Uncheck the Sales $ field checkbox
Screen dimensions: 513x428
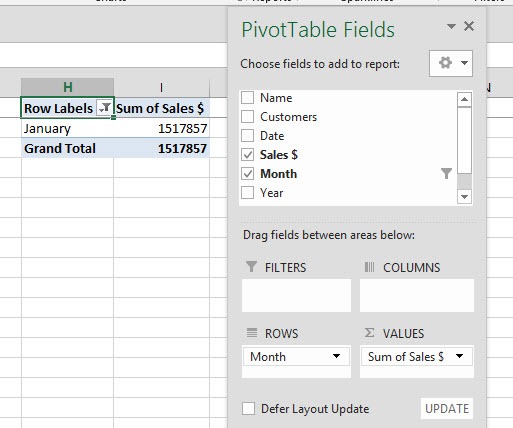pos(247,155)
